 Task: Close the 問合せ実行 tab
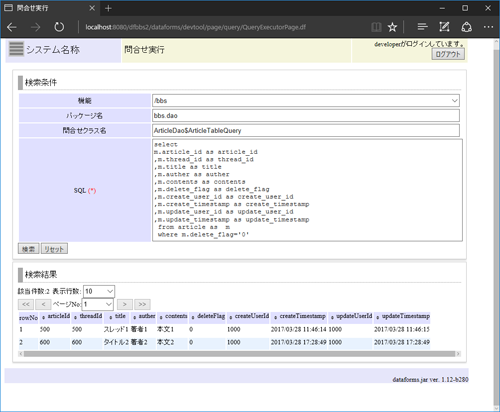pos(92,8)
